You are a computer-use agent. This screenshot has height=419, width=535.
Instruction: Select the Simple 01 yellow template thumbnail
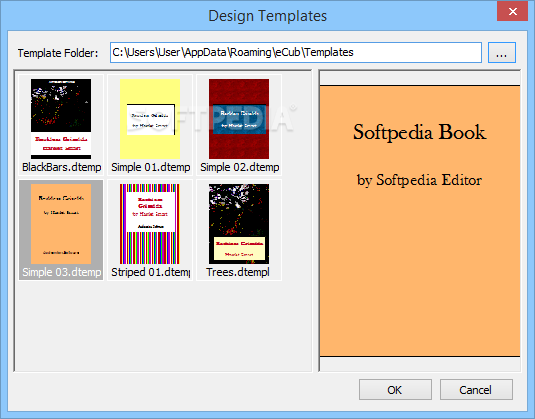pyautogui.click(x=150, y=119)
